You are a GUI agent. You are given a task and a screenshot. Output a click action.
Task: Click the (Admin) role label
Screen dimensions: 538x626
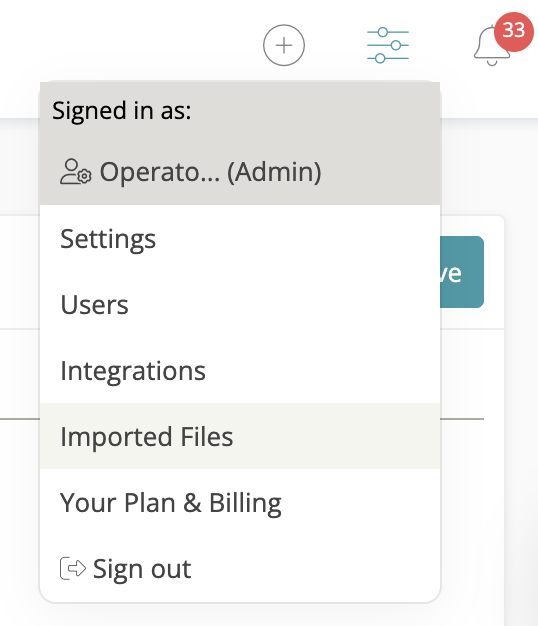[274, 172]
